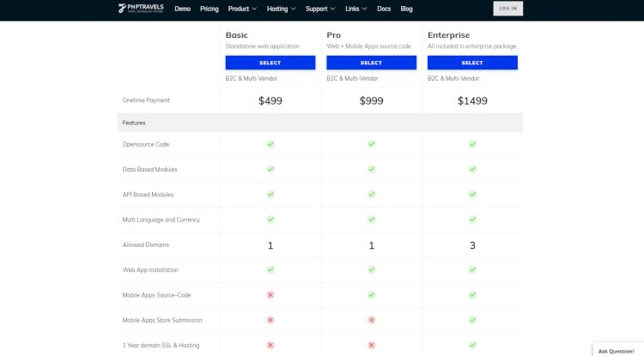Click Enterprise checkmark for Data Based Modules
The height and width of the screenshot is (356, 644).
click(472, 169)
